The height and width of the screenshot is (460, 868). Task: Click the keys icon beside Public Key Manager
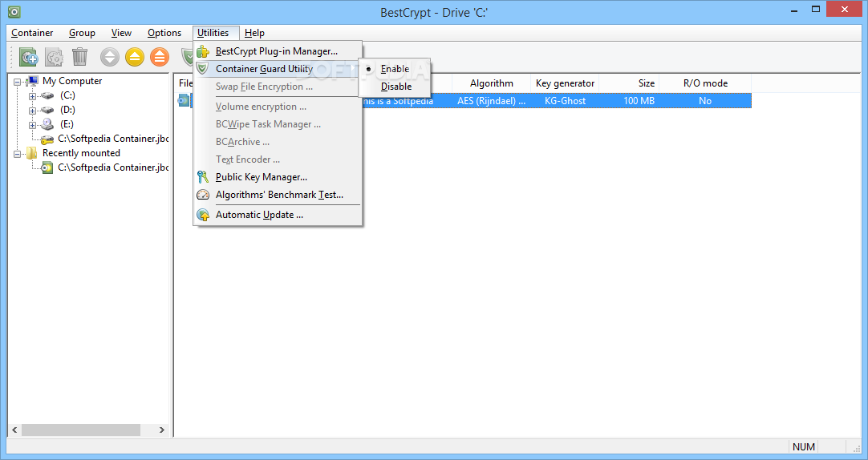(x=203, y=177)
